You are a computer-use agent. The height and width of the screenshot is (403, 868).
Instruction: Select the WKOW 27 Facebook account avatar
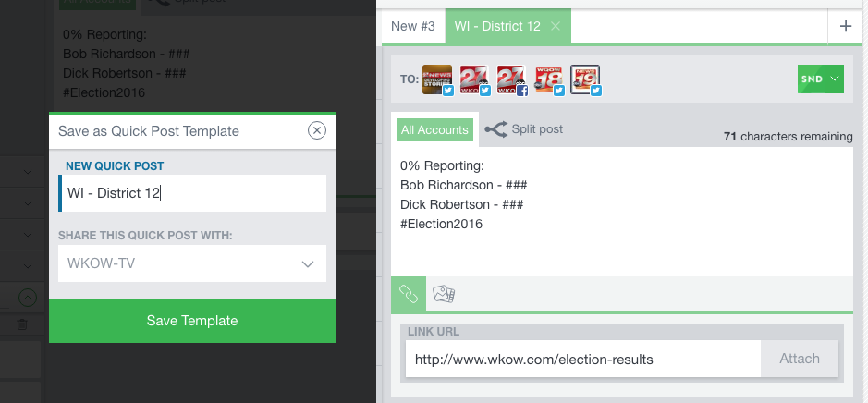tap(512, 79)
